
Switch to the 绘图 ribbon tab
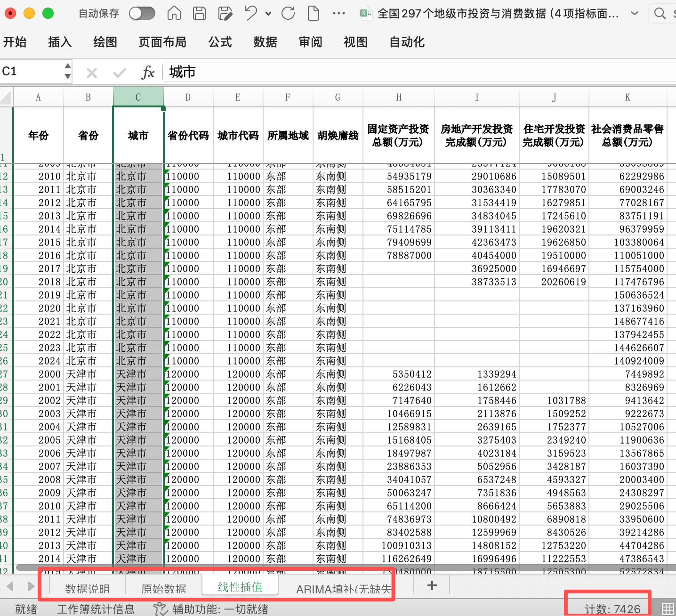pyautogui.click(x=105, y=42)
